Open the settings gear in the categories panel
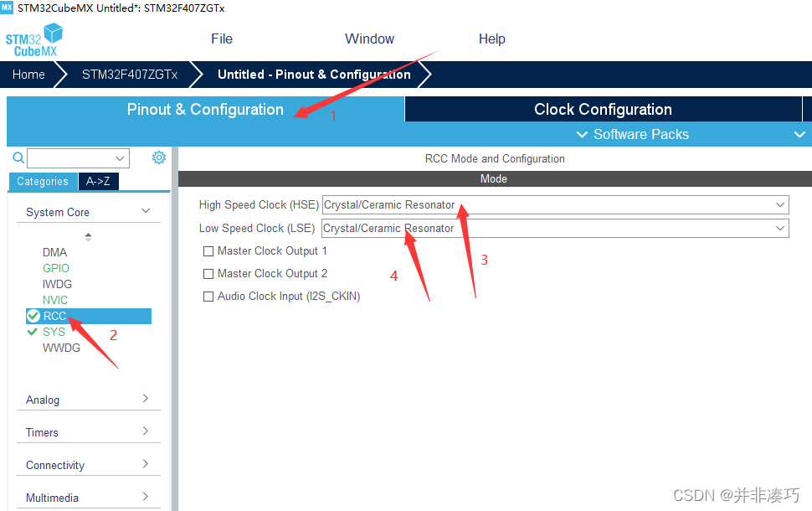 click(158, 157)
